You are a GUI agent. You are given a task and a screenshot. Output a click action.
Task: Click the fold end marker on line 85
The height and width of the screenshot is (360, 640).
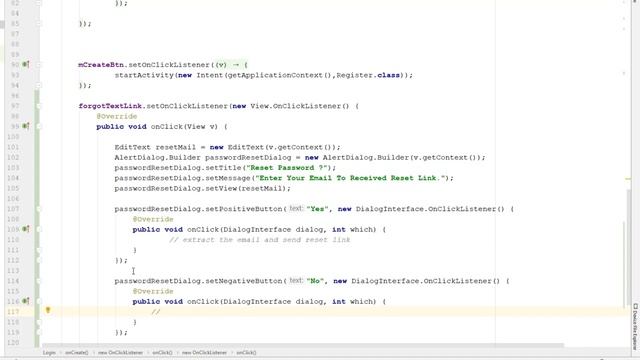click(x=38, y=24)
